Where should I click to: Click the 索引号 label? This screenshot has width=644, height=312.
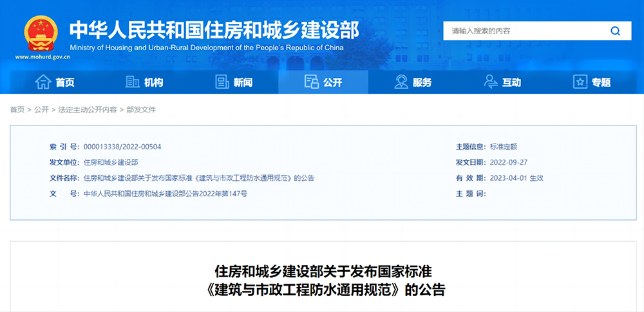coord(65,147)
